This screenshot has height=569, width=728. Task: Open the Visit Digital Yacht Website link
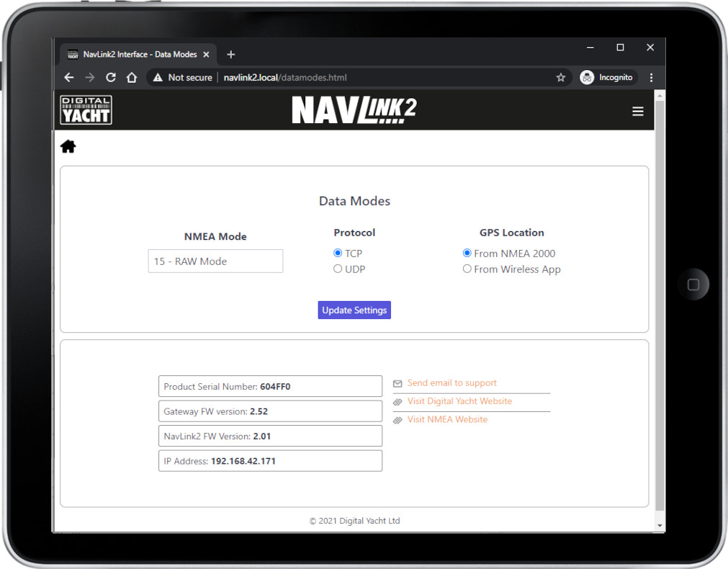pyautogui.click(x=459, y=401)
